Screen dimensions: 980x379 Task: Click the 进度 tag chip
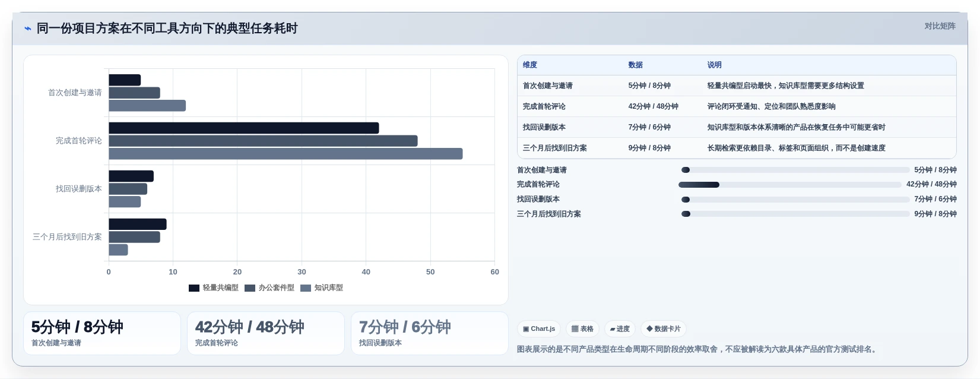click(620, 329)
